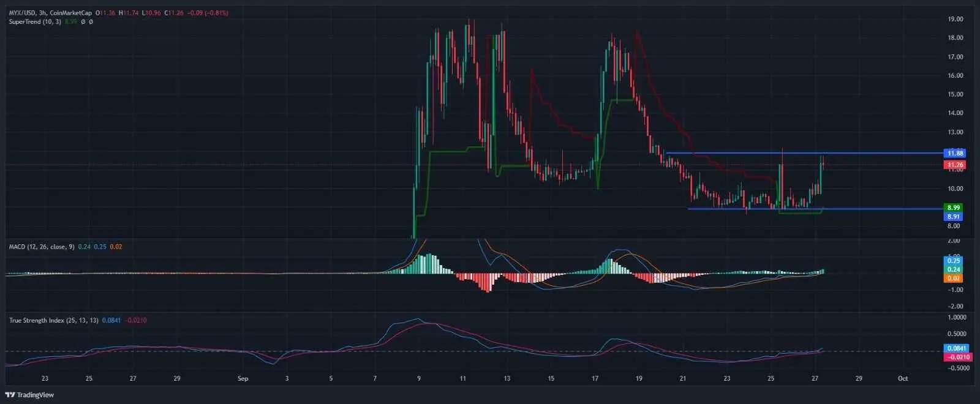The image size is (980, 404).
Task: Click the closing price C11.26 value
Action: 174,13
